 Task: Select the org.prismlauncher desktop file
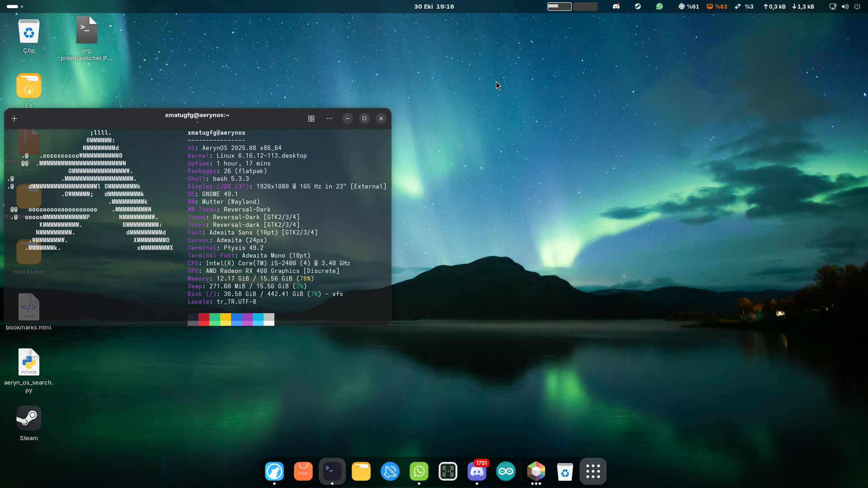(x=86, y=39)
